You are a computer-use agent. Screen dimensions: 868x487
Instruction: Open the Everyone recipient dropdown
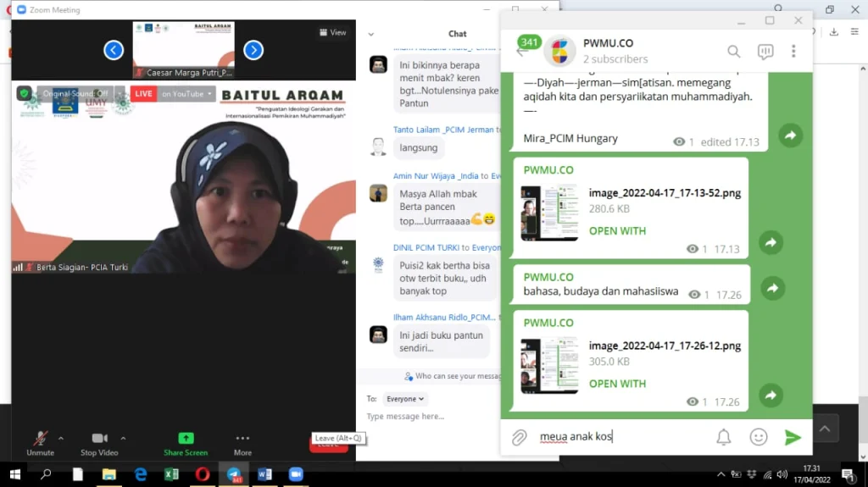(x=405, y=399)
